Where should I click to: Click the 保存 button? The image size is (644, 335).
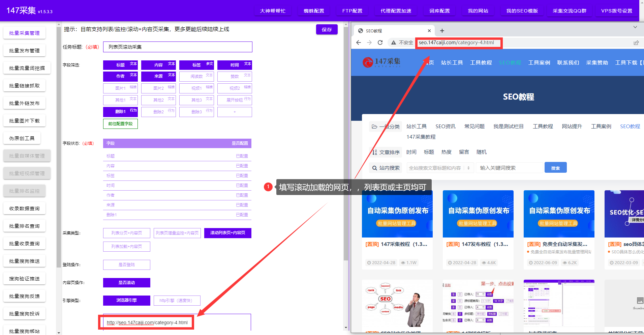pyautogui.click(x=327, y=30)
